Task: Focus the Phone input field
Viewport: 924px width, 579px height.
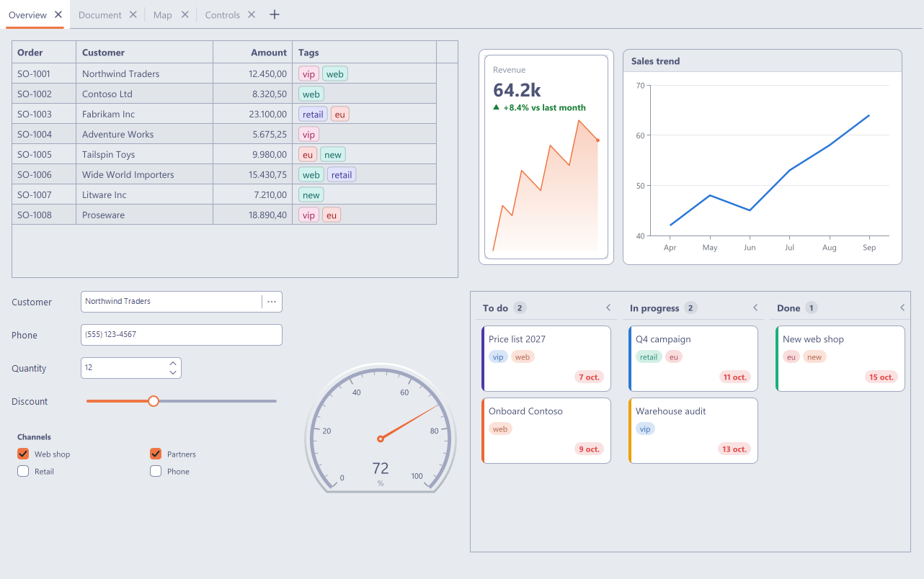Action: [x=182, y=335]
